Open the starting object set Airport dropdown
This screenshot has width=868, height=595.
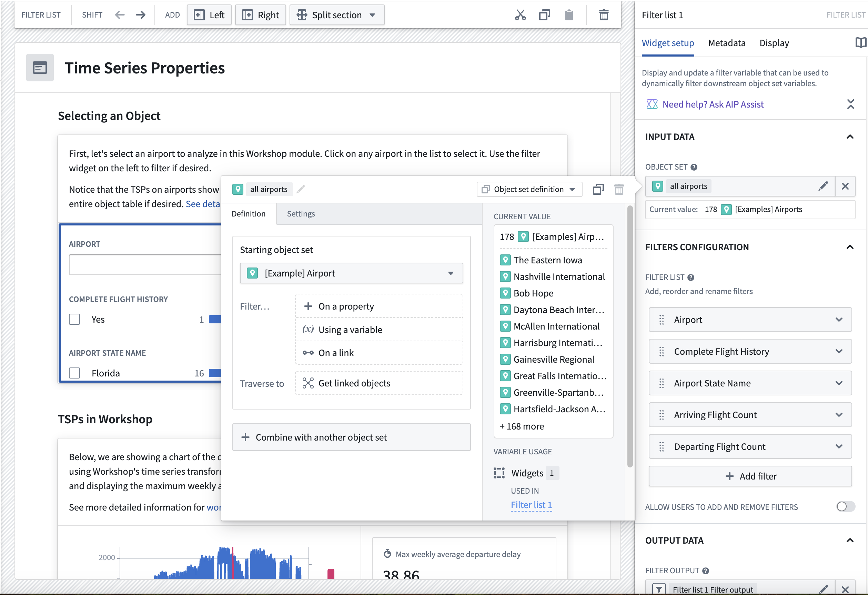[351, 273]
